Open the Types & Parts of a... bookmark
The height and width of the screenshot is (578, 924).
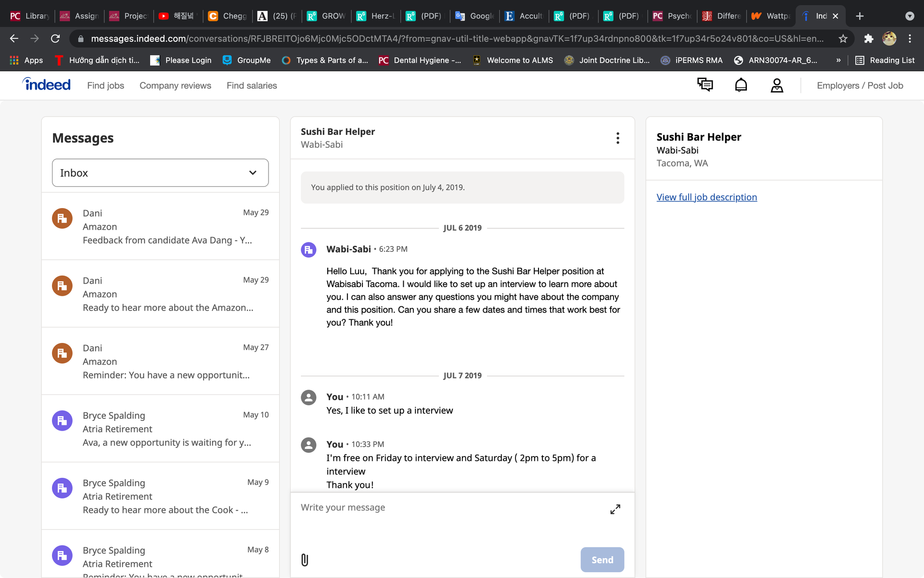click(325, 60)
